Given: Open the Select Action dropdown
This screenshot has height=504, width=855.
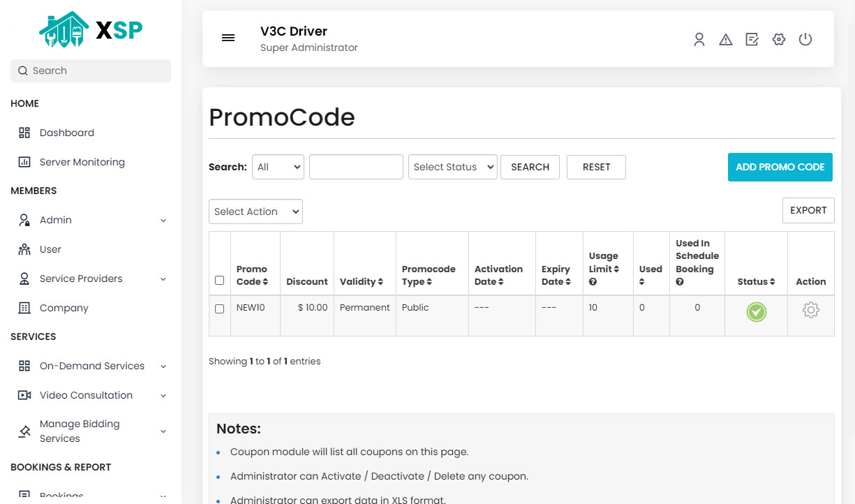Looking at the screenshot, I should point(255,211).
